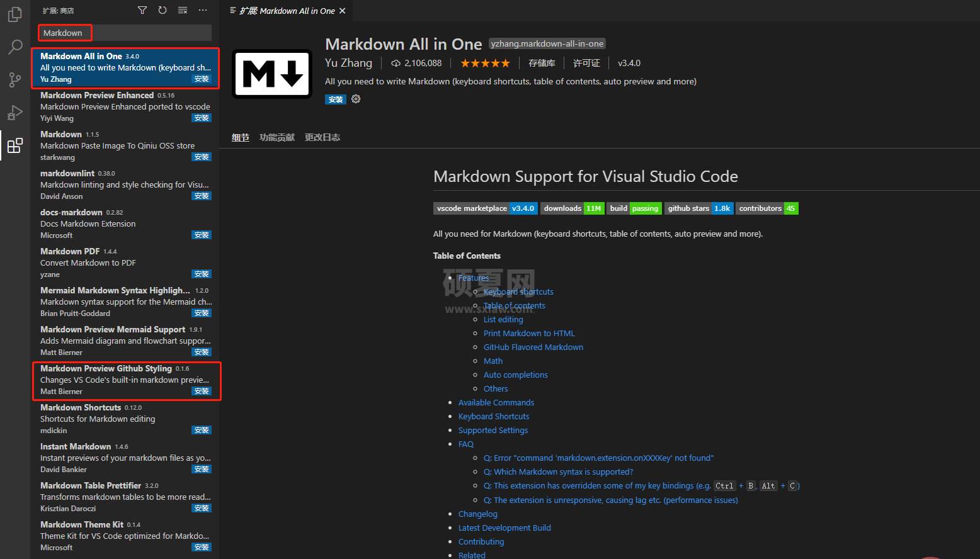This screenshot has height=559, width=980.
Task: Open the Search view in activity bar
Action: (x=15, y=47)
